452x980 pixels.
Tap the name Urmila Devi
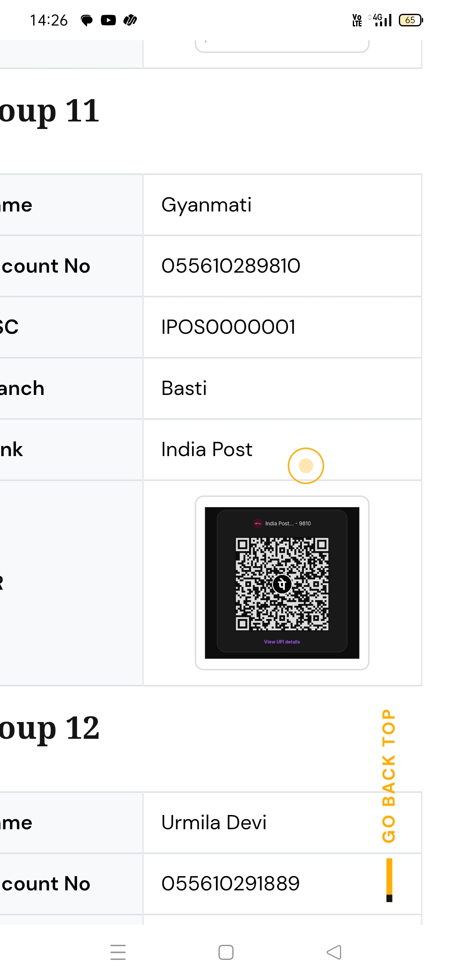pyautogui.click(x=214, y=823)
